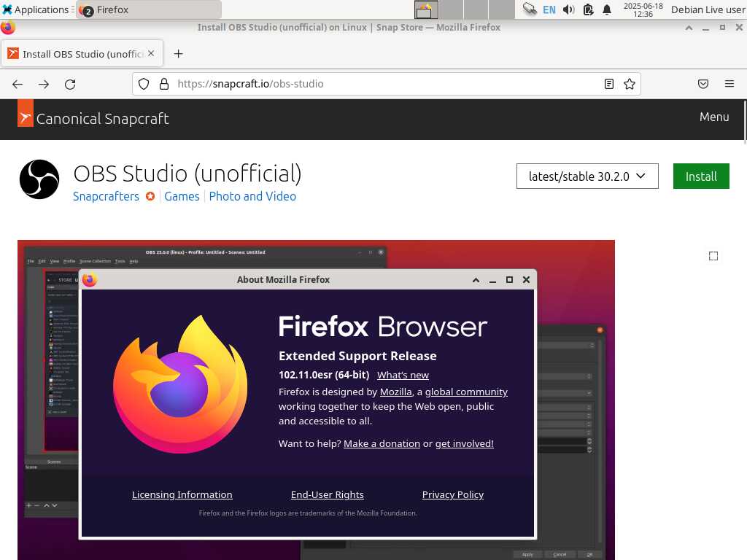
Task: Open the volume speaker tray icon
Action: coord(568,9)
